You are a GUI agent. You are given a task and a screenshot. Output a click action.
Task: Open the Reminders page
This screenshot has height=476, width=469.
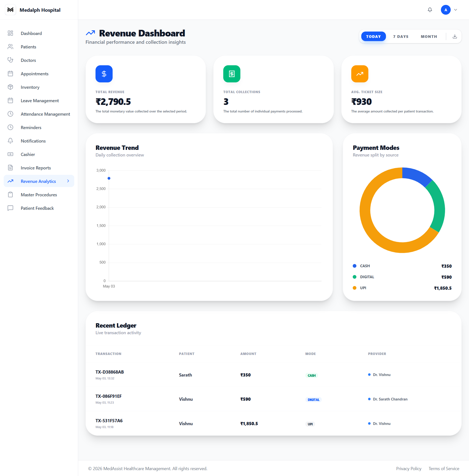pyautogui.click(x=39, y=127)
